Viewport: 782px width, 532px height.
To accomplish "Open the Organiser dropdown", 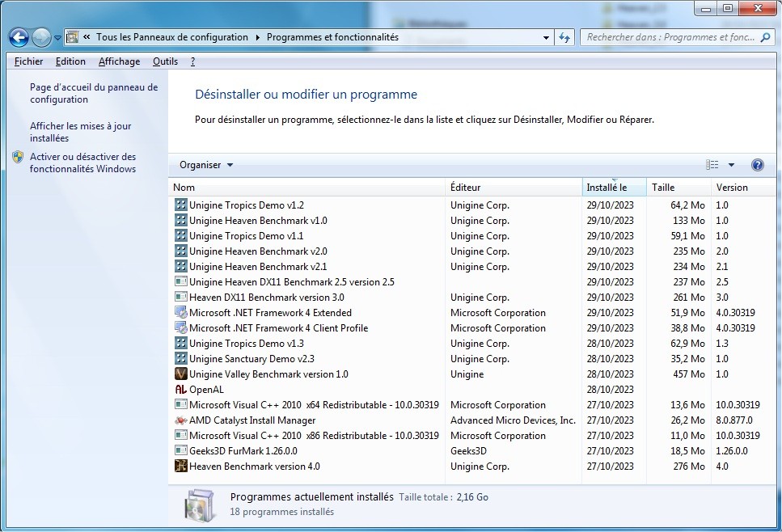I will tap(206, 165).
